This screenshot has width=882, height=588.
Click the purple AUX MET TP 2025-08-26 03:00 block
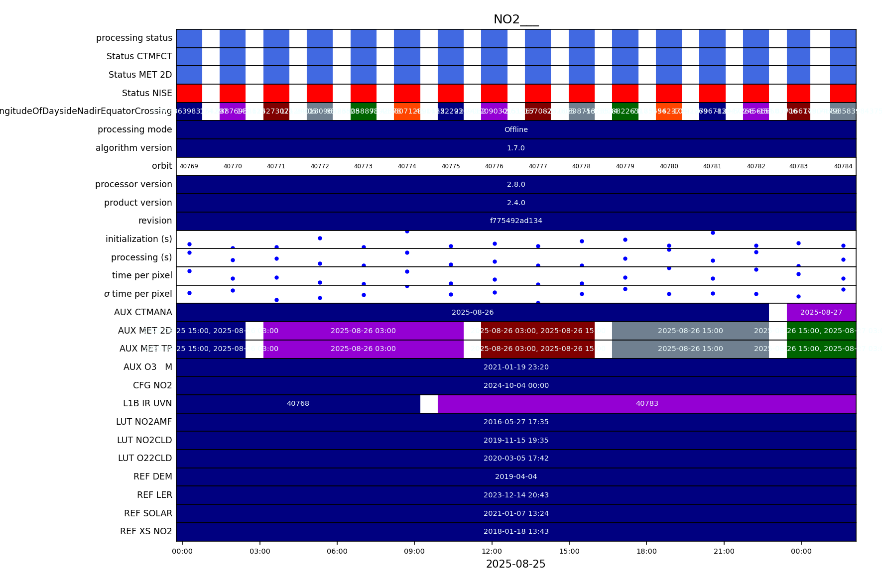pyautogui.click(x=363, y=349)
